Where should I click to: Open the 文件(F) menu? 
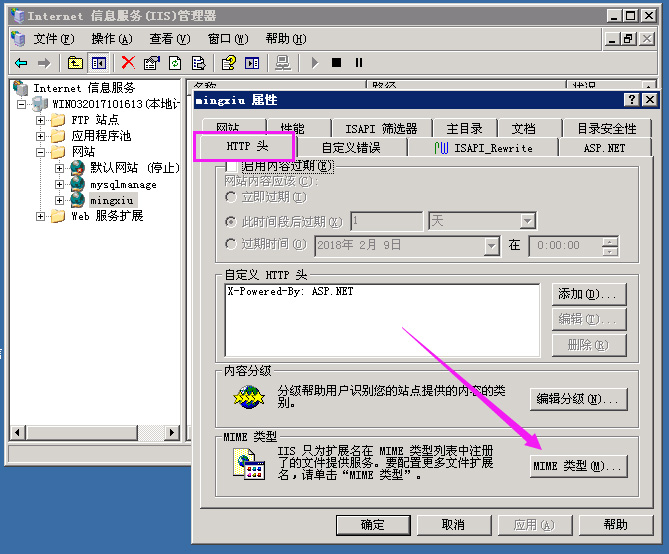click(54, 39)
